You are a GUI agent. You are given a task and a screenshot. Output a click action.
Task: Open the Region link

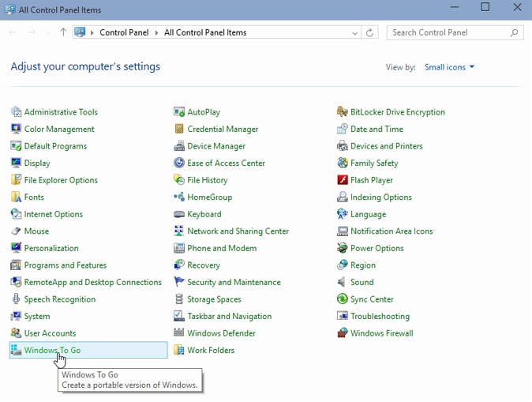pos(363,265)
